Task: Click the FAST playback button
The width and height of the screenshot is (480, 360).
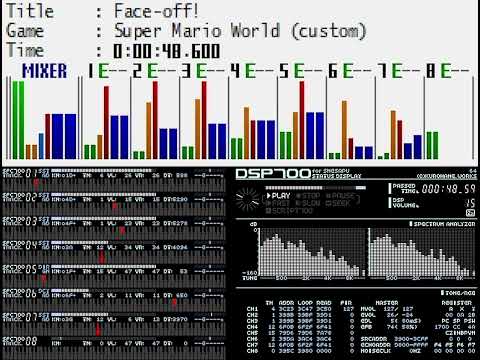Action: tap(279, 203)
